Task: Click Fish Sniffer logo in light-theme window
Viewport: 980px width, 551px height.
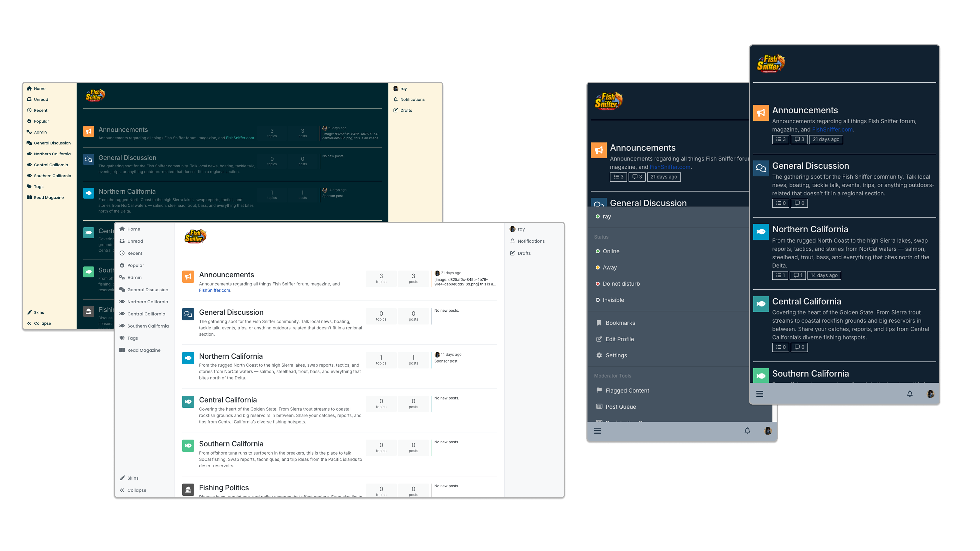Action: coord(195,236)
